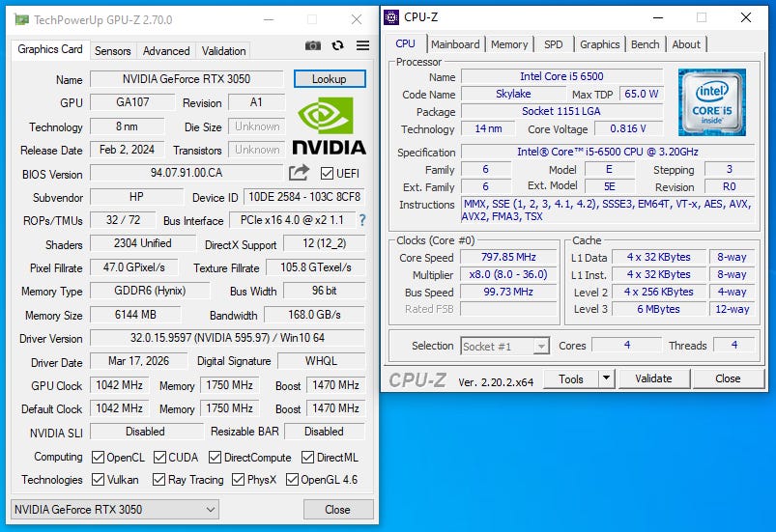Click the Bus Interface question mark icon
Image resolution: width=776 pixels, height=532 pixels.
click(x=362, y=220)
